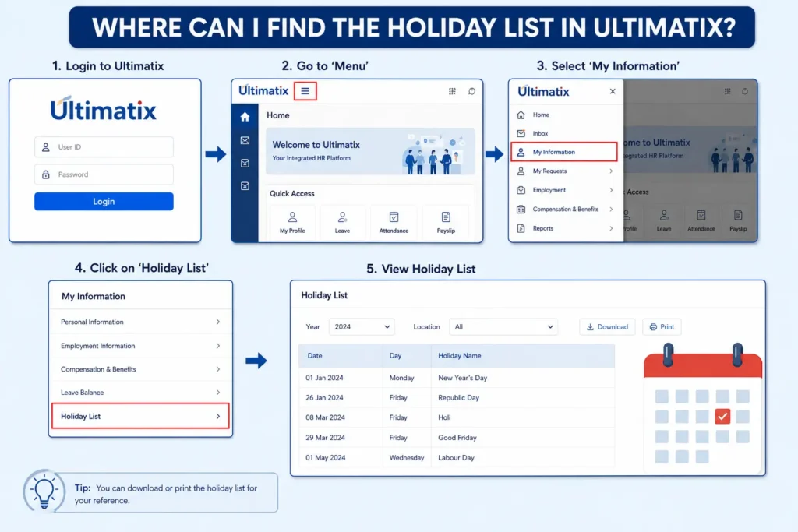Click the envelope icon next to Inbox in the side menu

521,133
